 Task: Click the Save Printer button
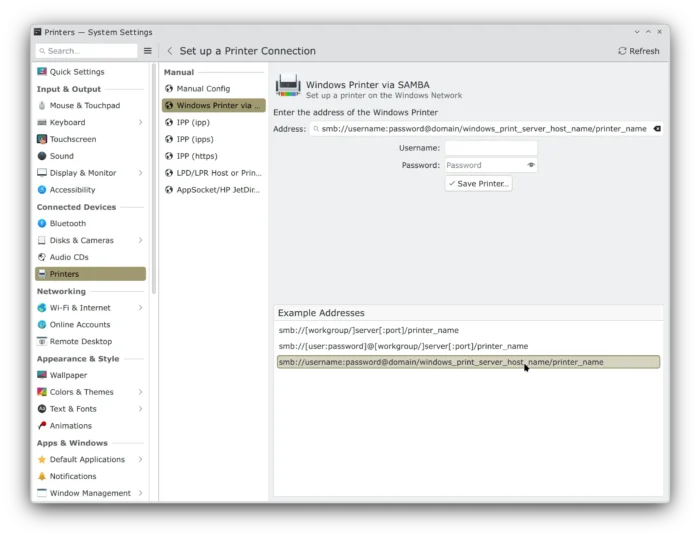click(x=479, y=184)
